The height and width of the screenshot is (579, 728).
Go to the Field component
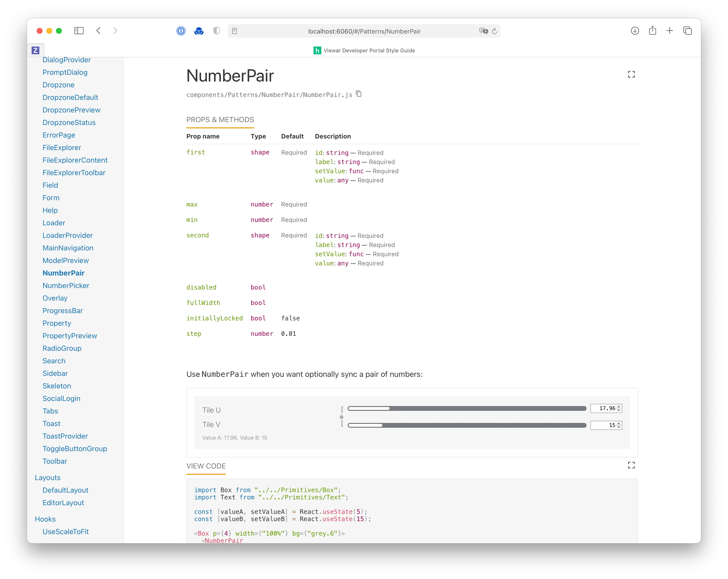pos(50,185)
